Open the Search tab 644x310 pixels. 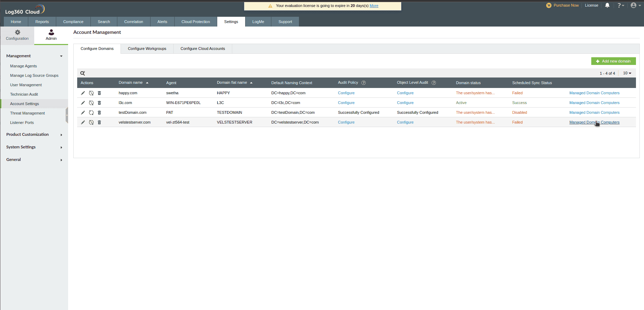[104, 22]
